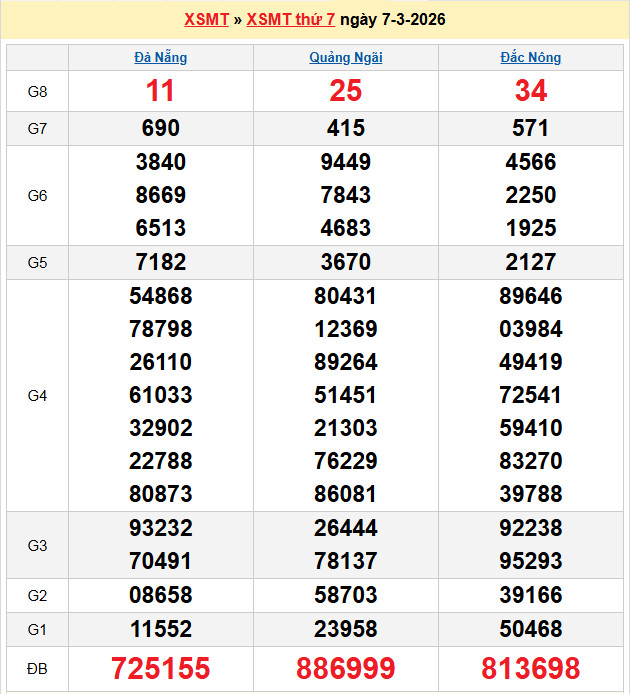Open the XSMT link in the header
The width and height of the screenshot is (630, 694).
coord(206,20)
